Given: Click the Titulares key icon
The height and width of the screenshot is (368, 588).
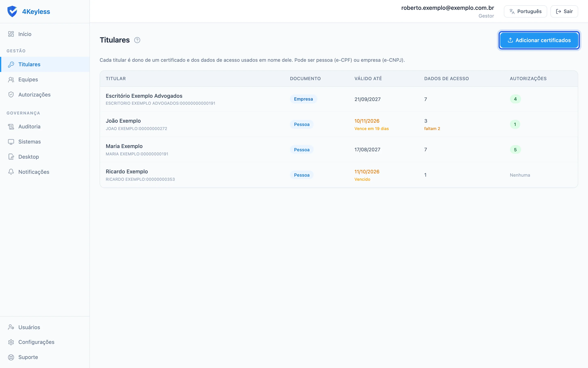Looking at the screenshot, I should click(11, 64).
